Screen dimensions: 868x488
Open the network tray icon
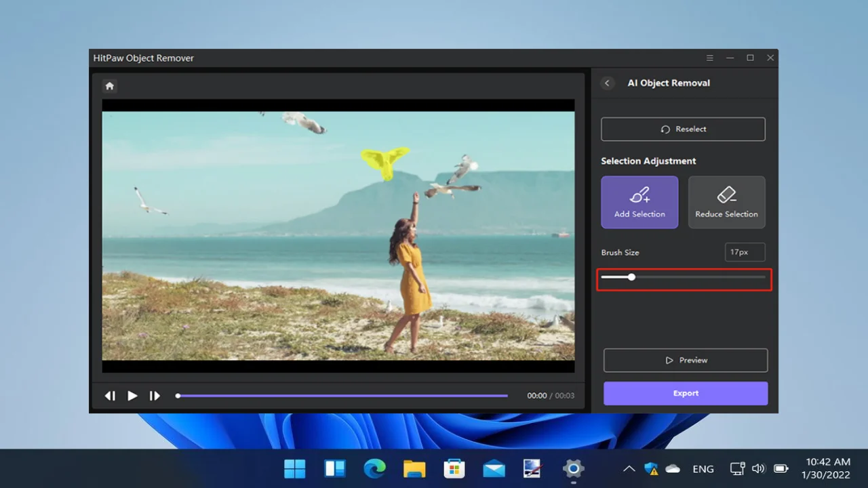[x=737, y=468]
